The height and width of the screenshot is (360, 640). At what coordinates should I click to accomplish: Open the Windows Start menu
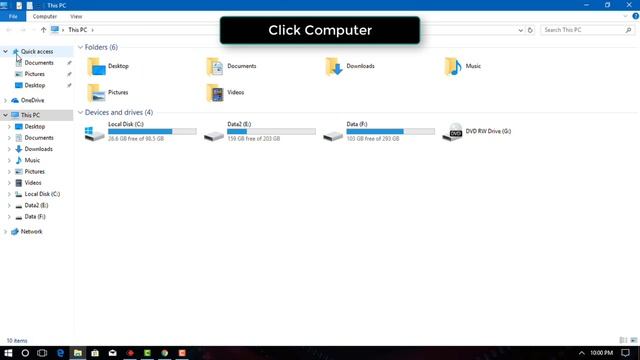click(8, 353)
